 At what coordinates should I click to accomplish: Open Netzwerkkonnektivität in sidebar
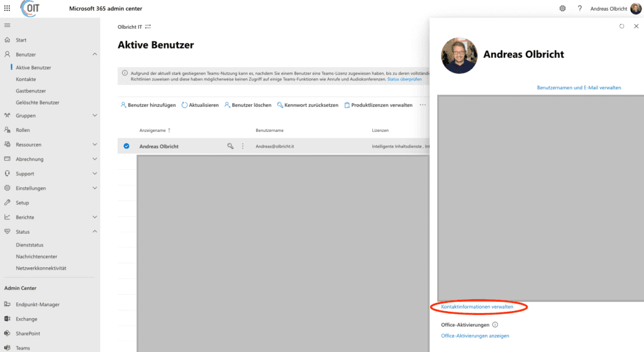coord(41,268)
